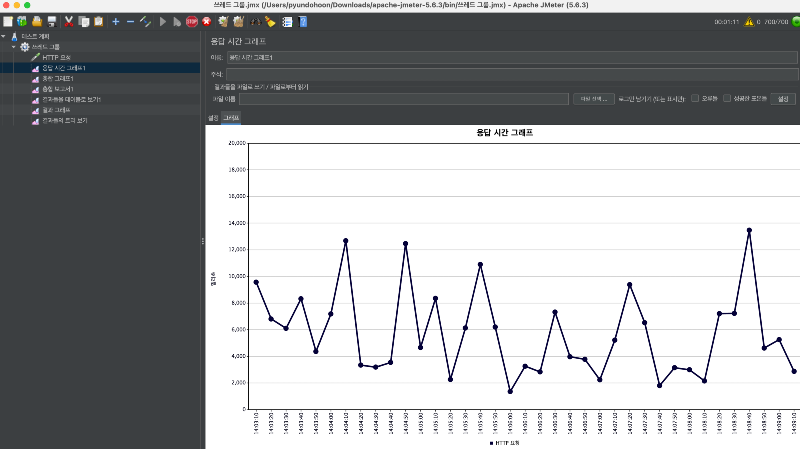Screen dimensions: 800x449
Task: Click the Search binoculars icon
Action: (x=255, y=21)
